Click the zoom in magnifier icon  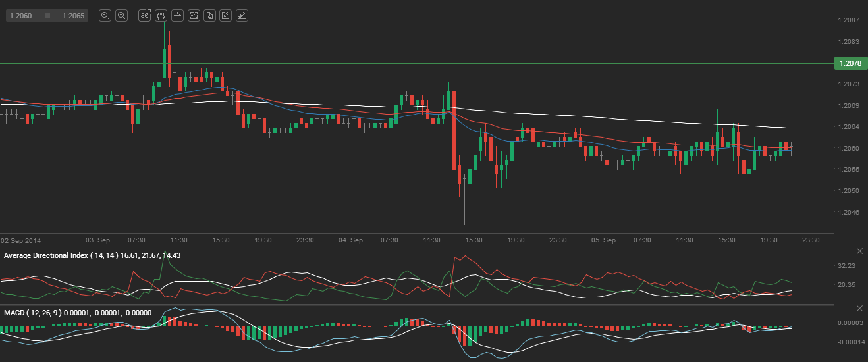pos(121,15)
